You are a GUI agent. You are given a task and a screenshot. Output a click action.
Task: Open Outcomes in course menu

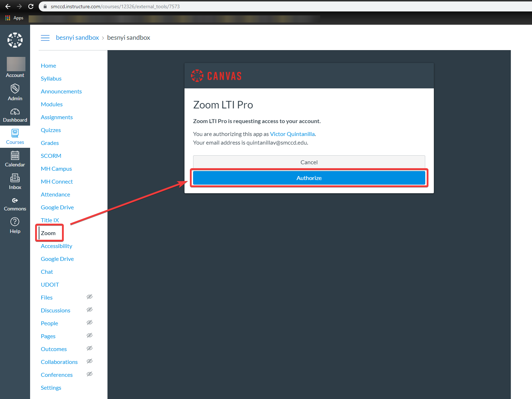pyautogui.click(x=54, y=349)
